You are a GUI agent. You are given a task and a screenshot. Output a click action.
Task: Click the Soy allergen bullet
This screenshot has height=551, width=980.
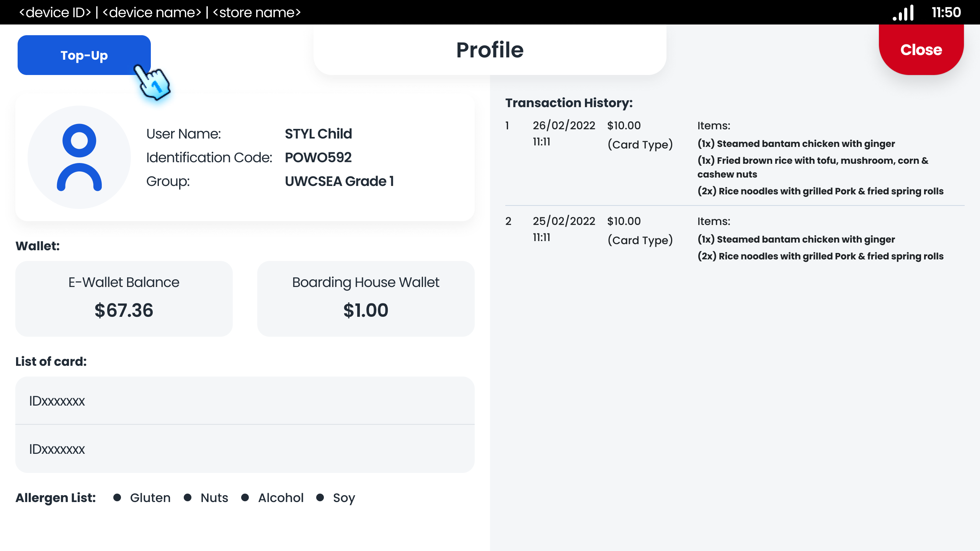pos(320,497)
